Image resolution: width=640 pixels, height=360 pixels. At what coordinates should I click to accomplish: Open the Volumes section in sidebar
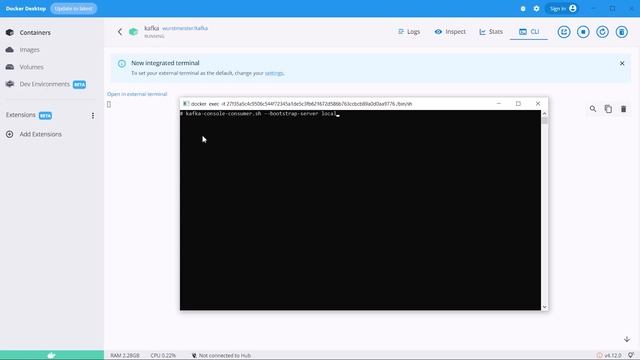(x=31, y=67)
